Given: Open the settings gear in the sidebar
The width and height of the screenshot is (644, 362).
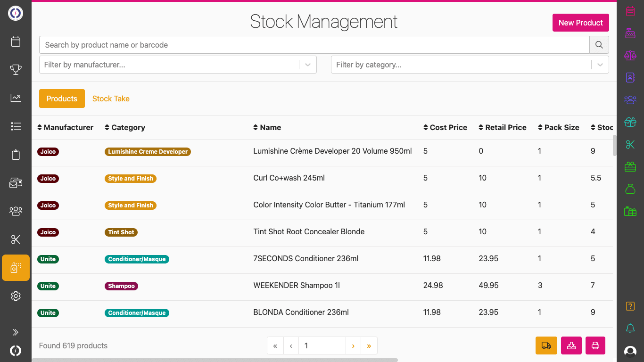Looking at the screenshot, I should pyautogui.click(x=16, y=296).
